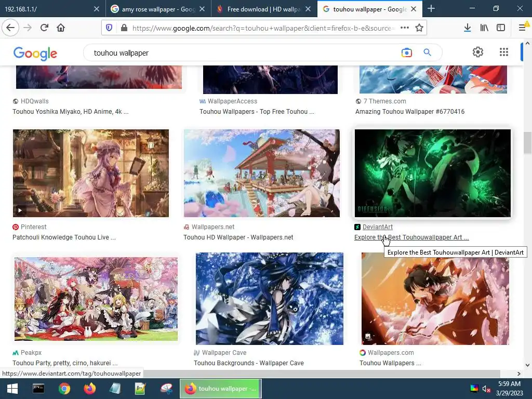
Task: Click the Peakpx source label
Action: click(31, 353)
